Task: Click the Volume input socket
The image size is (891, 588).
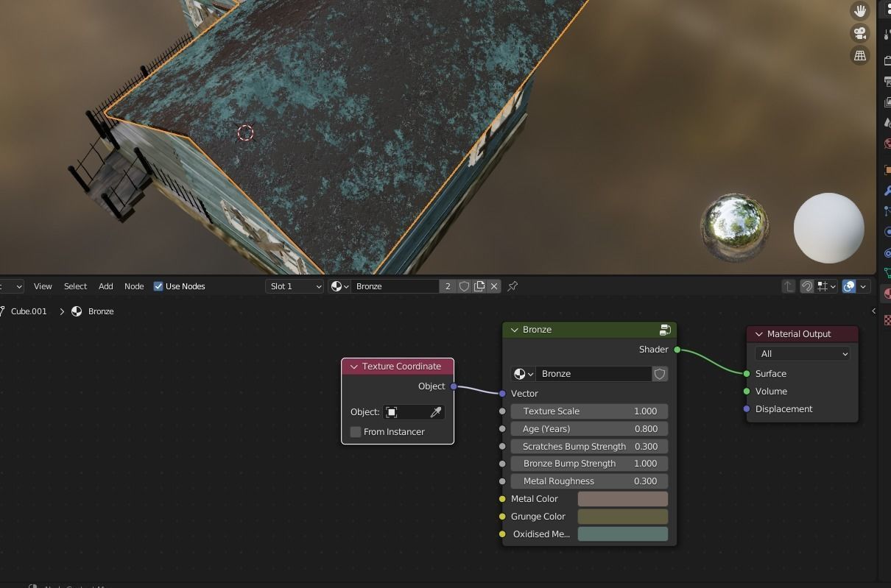Action: [747, 392]
